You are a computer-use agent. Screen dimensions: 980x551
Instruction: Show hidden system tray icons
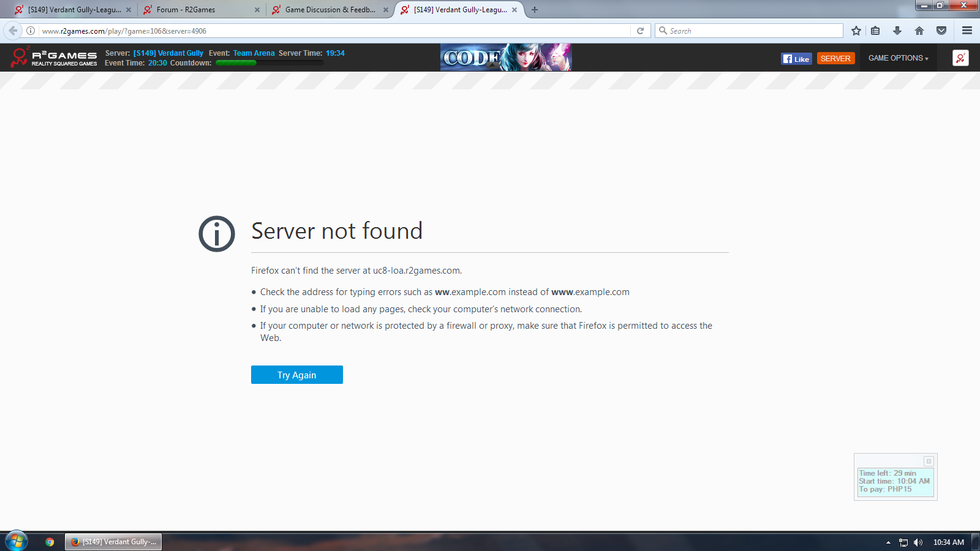(888, 542)
